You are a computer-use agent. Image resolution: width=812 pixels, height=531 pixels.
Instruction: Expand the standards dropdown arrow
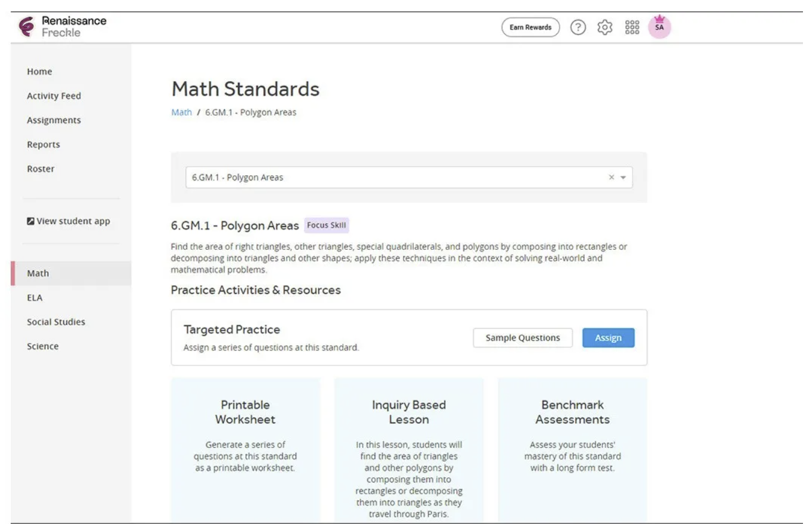click(623, 178)
